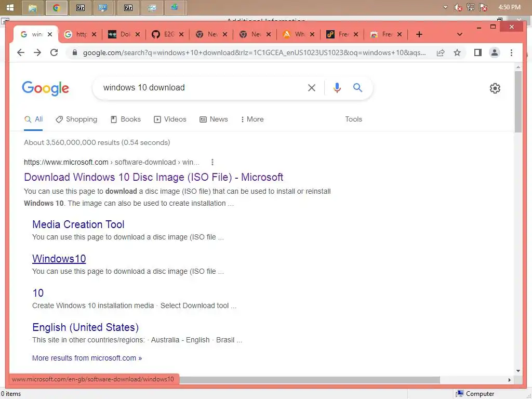Open first 7-Zip taskbar icon
The width and height of the screenshot is (532, 399).
click(81, 7)
